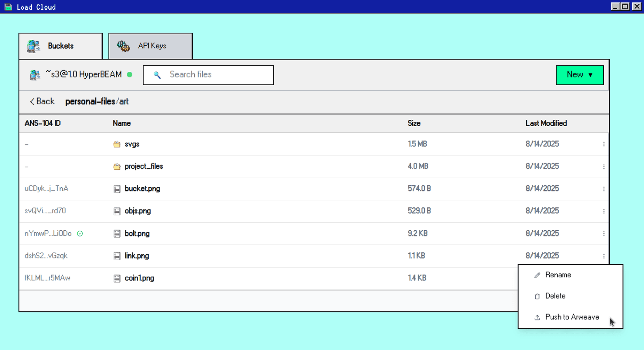The image size is (644, 350).
Task: Click the ~s3@1.0 HyperBEAM node label
Action: (x=84, y=74)
